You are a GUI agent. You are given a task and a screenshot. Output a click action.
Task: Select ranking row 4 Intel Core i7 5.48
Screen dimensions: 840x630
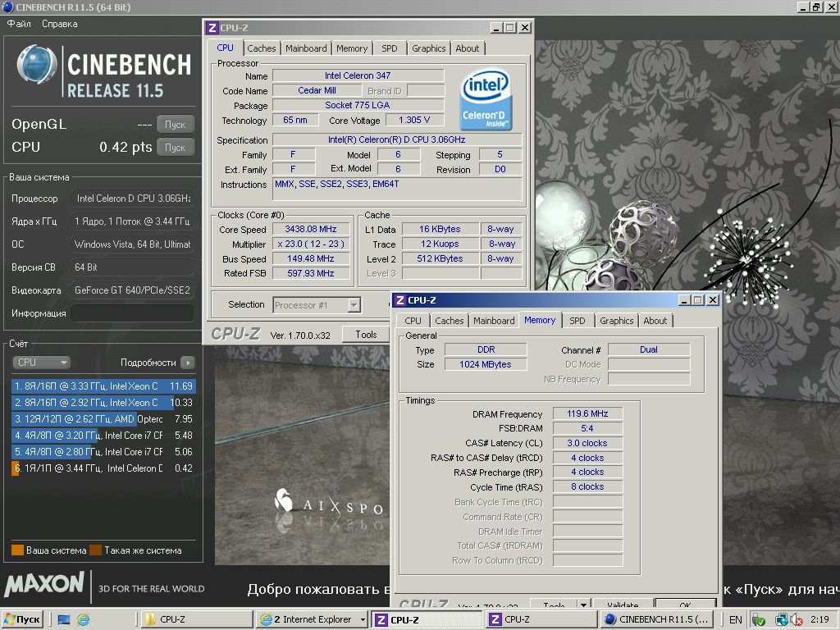[103, 436]
